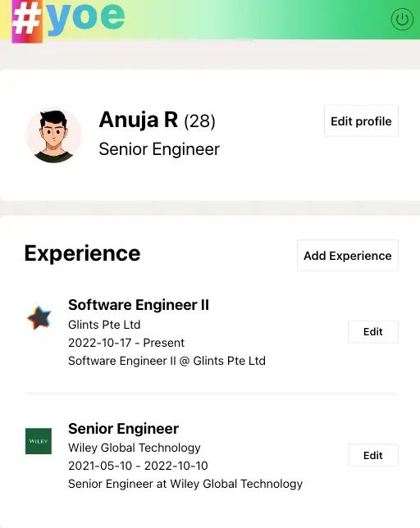This screenshot has height=528, width=420.
Task: Click the 2021-05-10 - 2022-10-10 date range
Action: click(x=138, y=466)
